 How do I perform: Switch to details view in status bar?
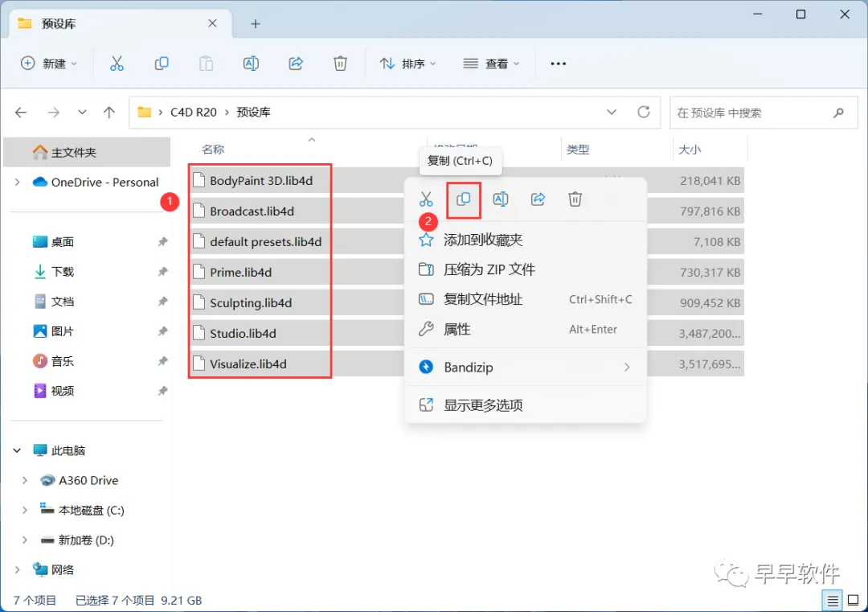point(832,601)
